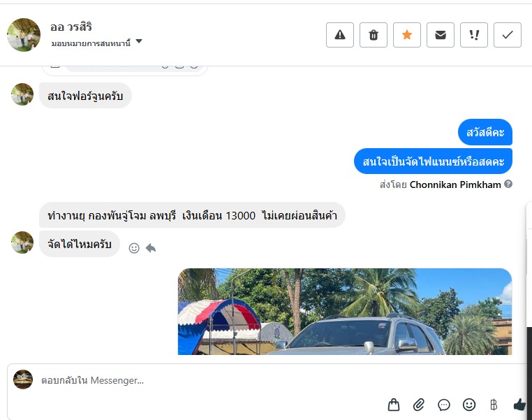Click the contact name ออ วรสิริ

coord(71,27)
